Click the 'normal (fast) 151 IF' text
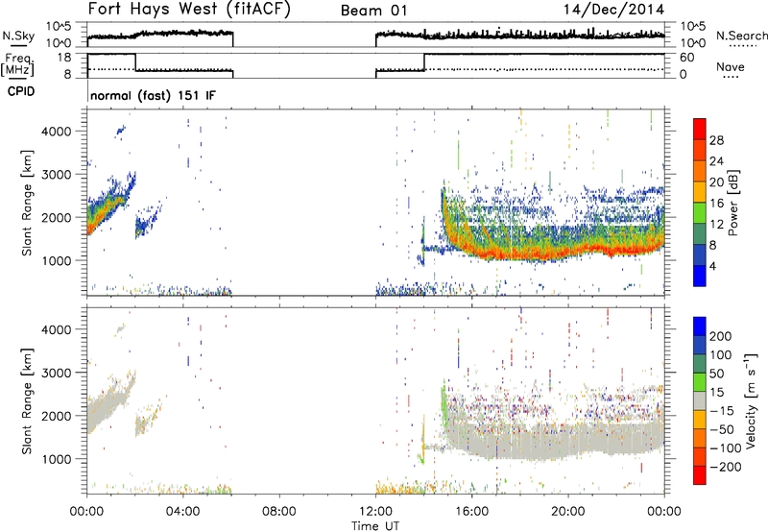 point(153,95)
